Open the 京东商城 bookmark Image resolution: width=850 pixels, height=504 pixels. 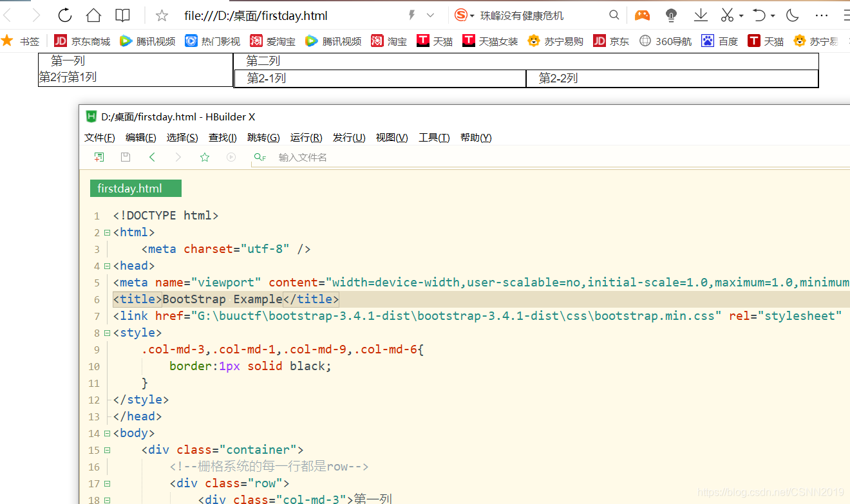click(x=82, y=41)
